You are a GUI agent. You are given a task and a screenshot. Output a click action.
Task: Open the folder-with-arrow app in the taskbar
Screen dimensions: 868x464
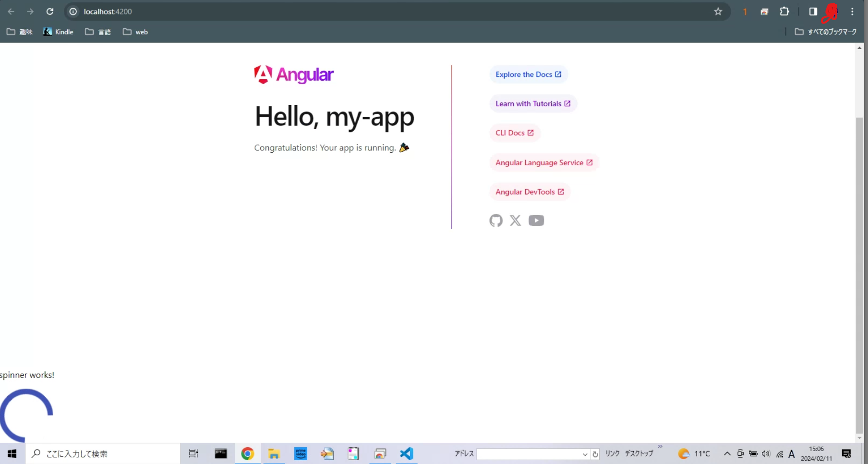pyautogui.click(x=327, y=454)
